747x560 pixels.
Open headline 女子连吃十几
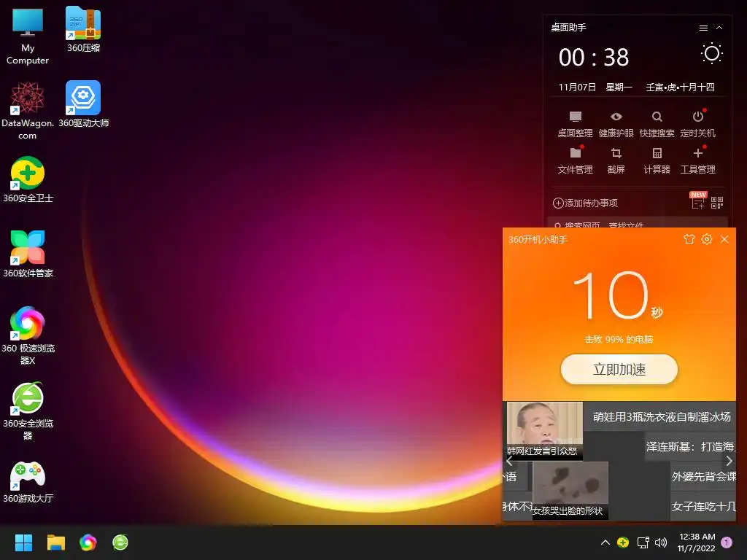[x=704, y=506]
